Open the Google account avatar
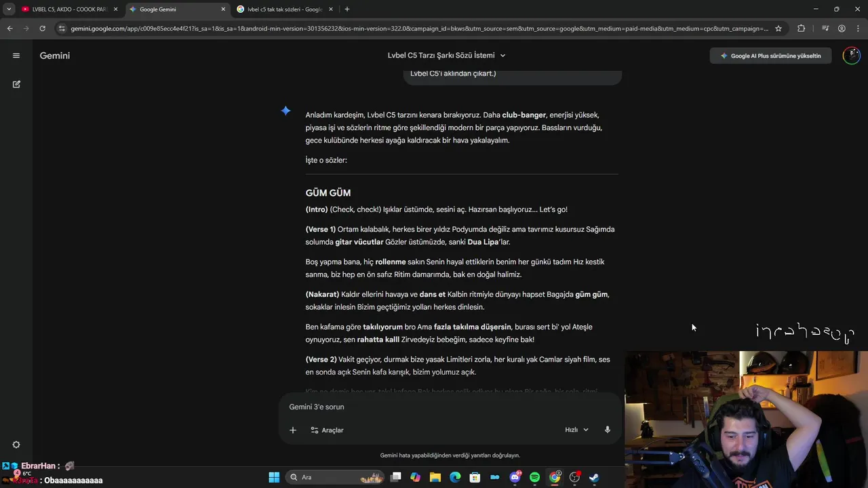 coord(851,56)
